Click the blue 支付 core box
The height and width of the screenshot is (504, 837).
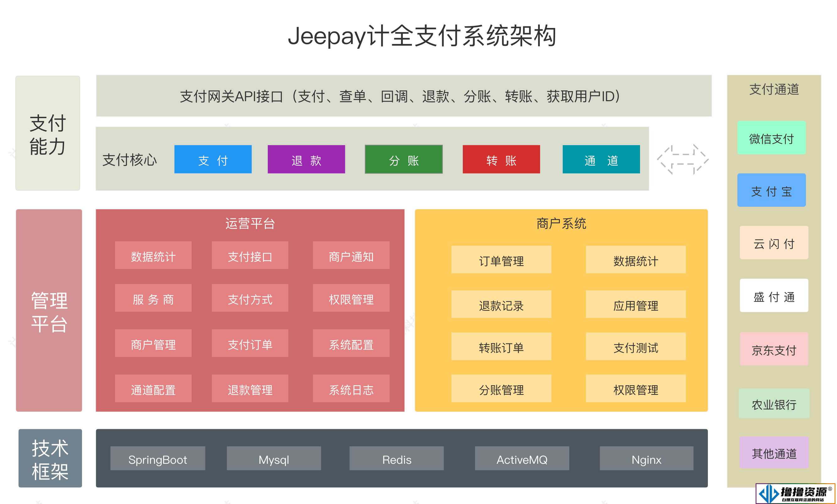(213, 159)
